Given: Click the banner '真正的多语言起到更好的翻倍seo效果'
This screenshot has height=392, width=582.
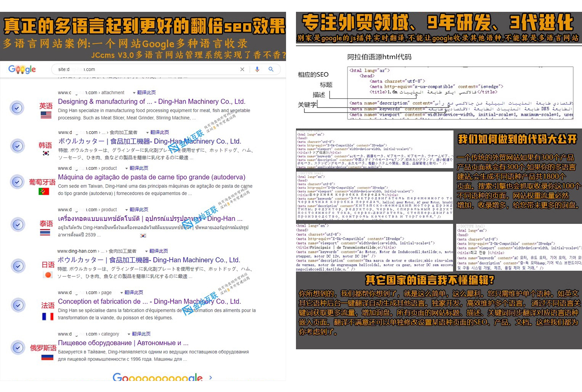Looking at the screenshot, I should [x=144, y=26].
